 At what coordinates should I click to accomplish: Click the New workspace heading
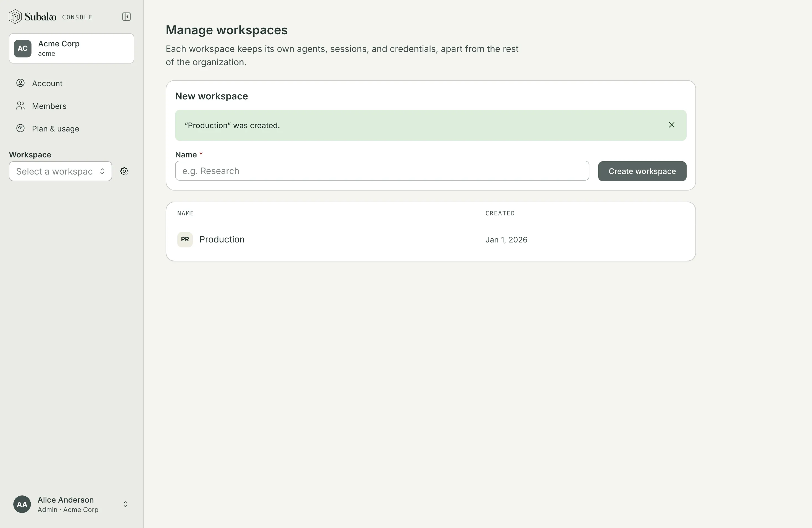[212, 96]
